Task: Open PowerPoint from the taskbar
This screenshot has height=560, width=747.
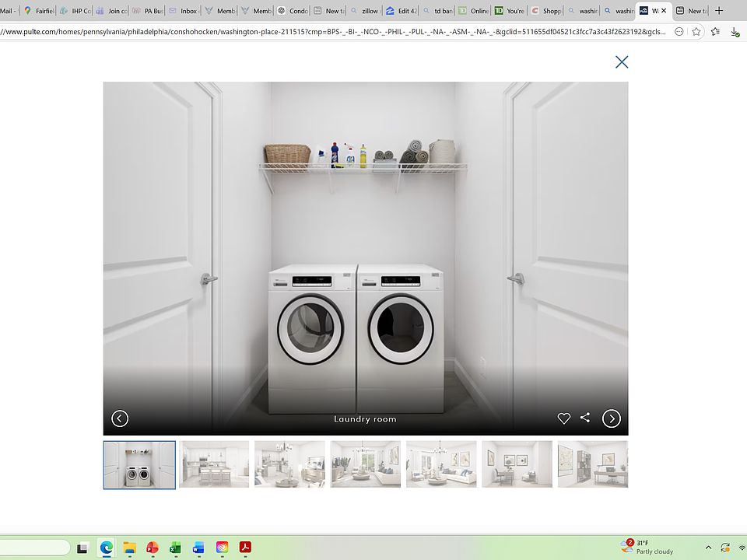Action: 153,548
